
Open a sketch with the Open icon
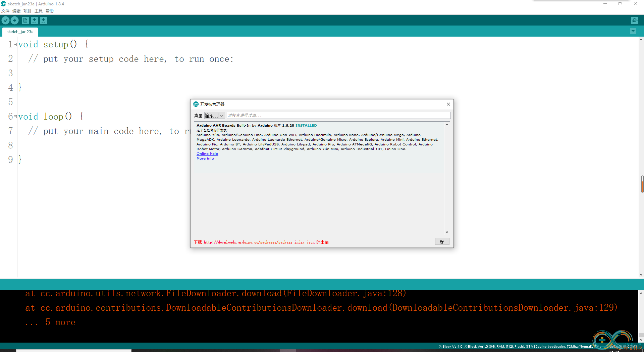[x=34, y=20]
